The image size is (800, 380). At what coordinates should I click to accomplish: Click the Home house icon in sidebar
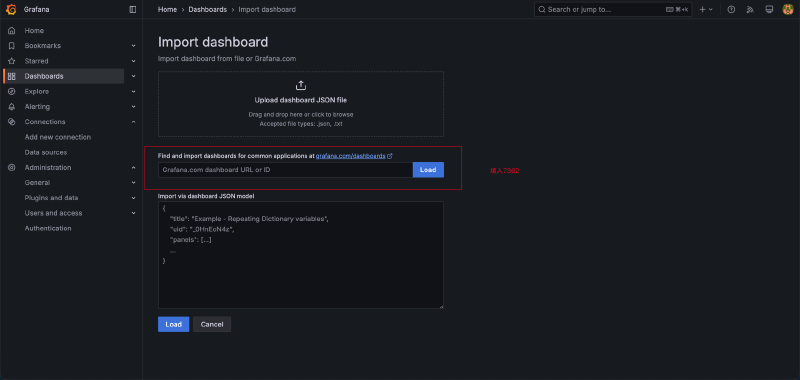click(11, 31)
